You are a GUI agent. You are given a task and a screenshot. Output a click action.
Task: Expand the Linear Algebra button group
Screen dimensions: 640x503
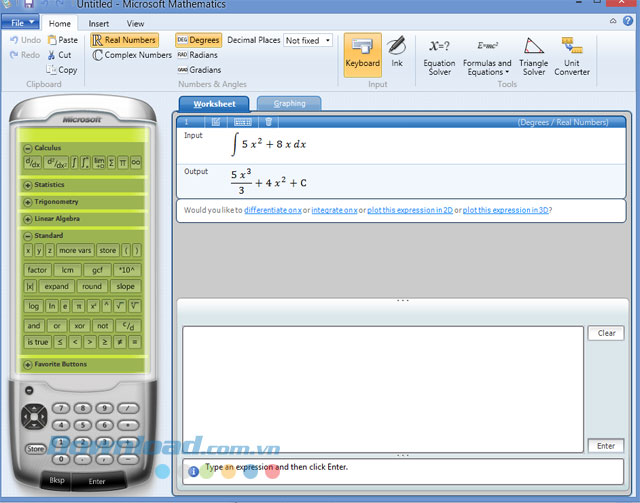(28, 219)
